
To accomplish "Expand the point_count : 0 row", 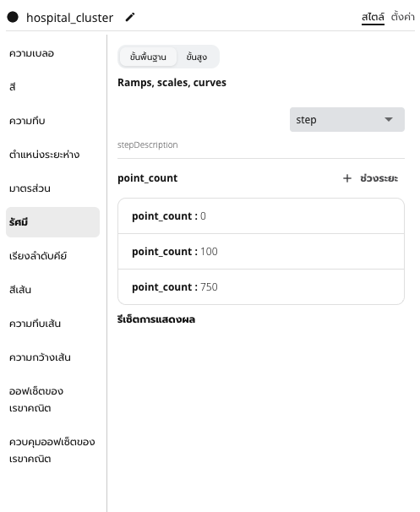I will (x=261, y=215).
